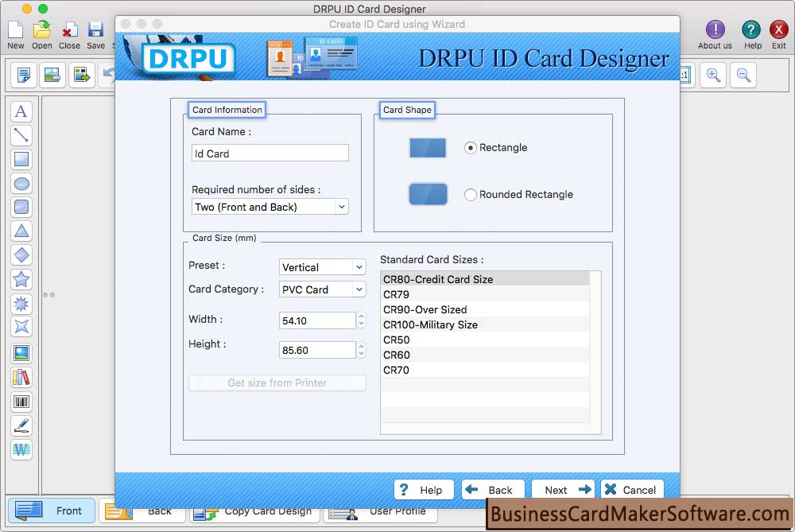Click the card properties toolbar icon
This screenshot has height=532, width=795.
point(23,75)
